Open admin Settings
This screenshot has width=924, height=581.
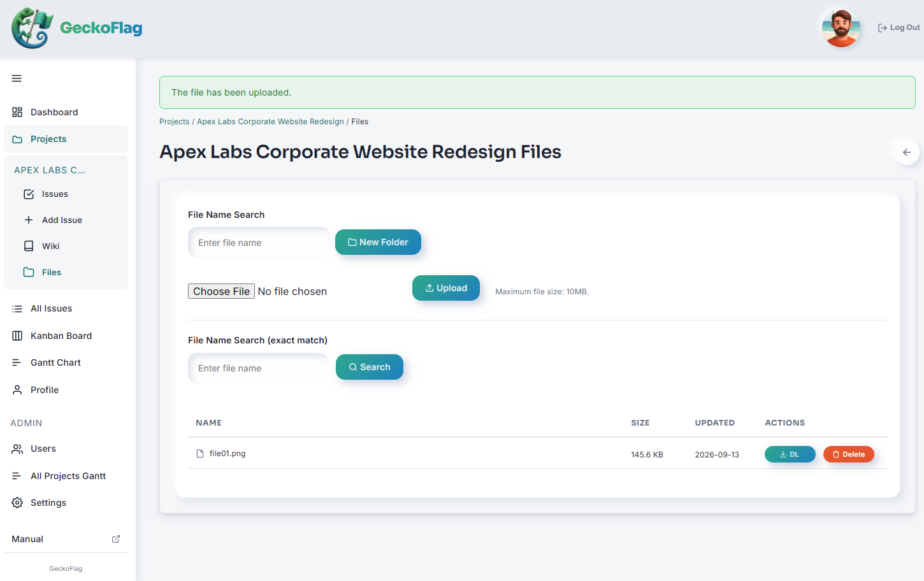(66, 503)
